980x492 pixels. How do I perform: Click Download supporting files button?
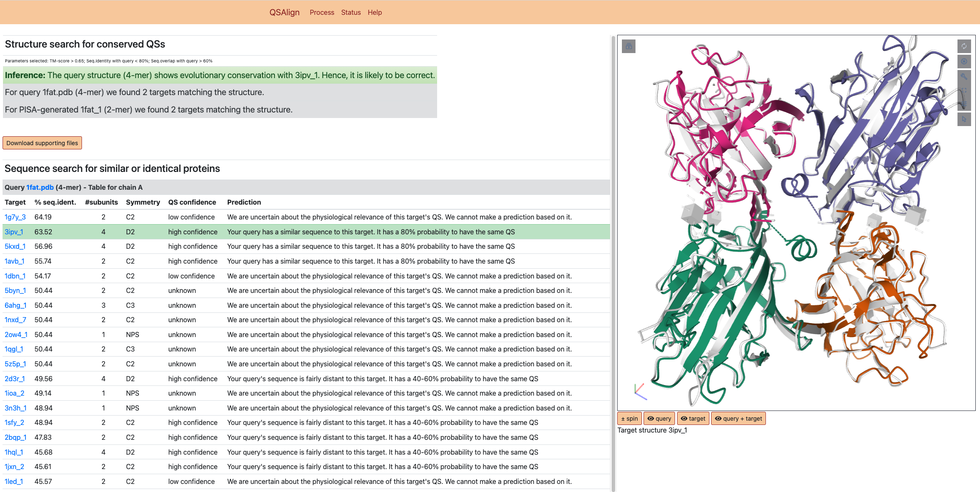(x=42, y=143)
